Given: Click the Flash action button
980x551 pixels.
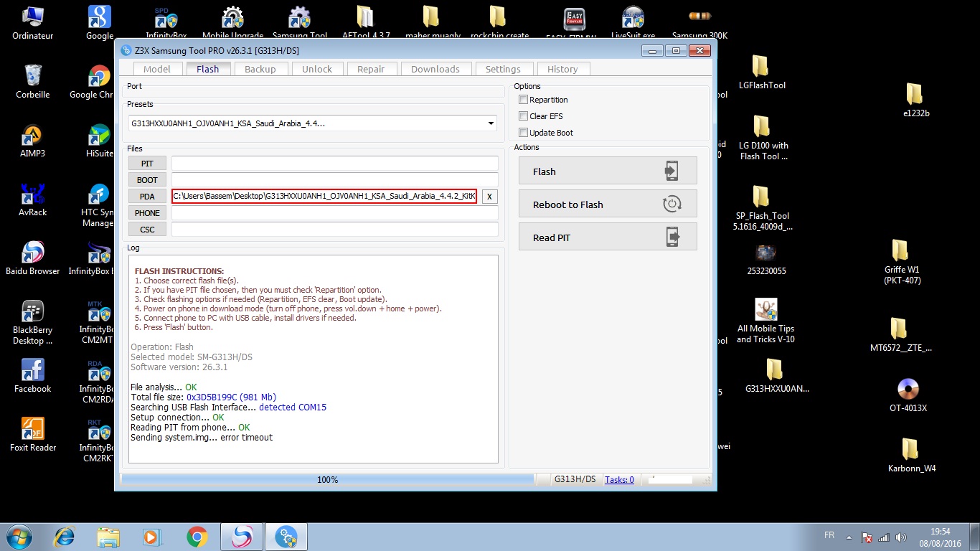Looking at the screenshot, I should pos(608,171).
